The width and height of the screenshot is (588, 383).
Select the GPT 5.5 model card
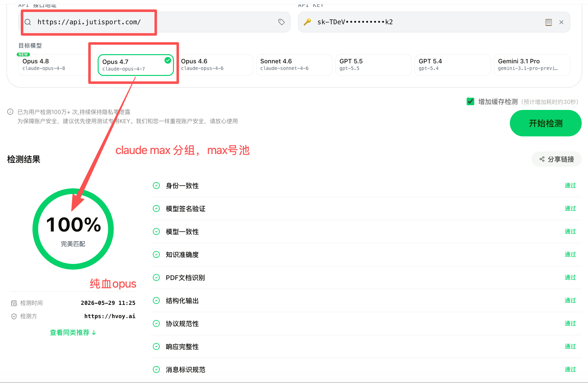tap(373, 65)
